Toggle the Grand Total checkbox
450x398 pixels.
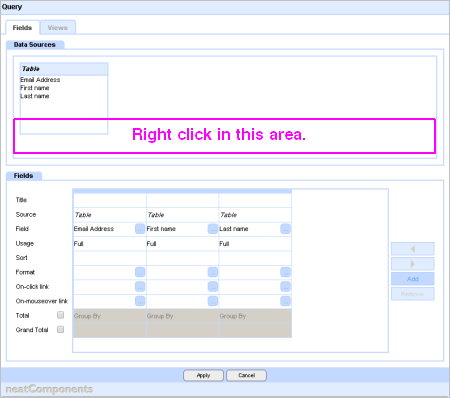(x=60, y=330)
